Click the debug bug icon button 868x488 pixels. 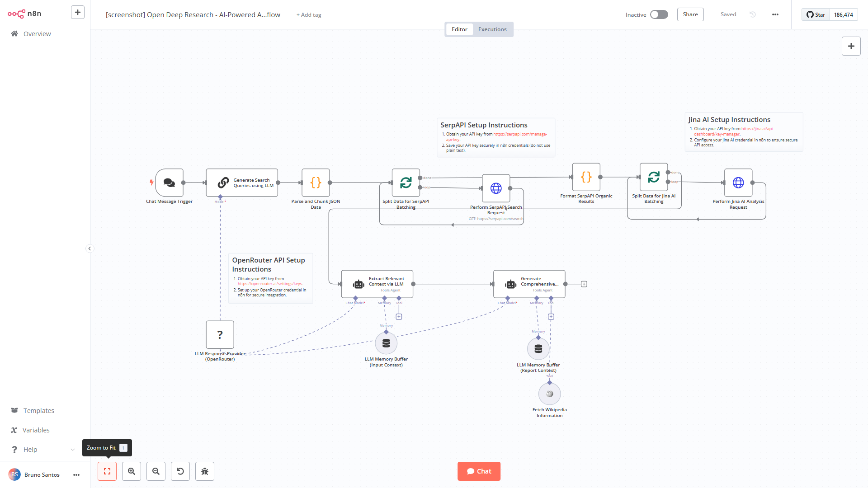pyautogui.click(x=205, y=471)
